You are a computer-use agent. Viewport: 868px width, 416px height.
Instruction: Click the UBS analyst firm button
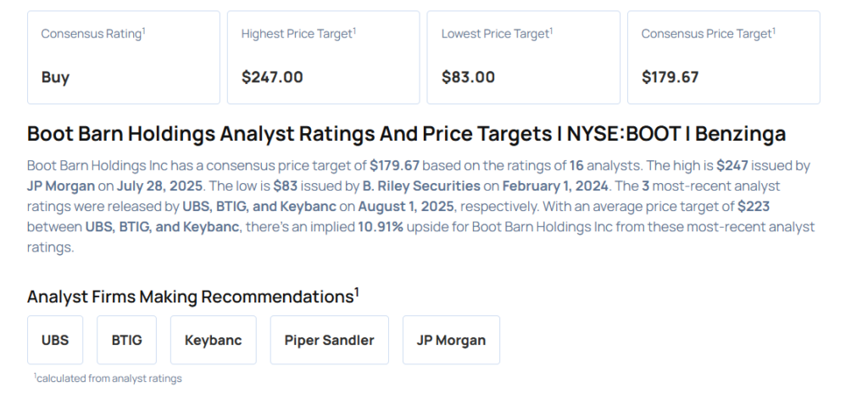(55, 340)
